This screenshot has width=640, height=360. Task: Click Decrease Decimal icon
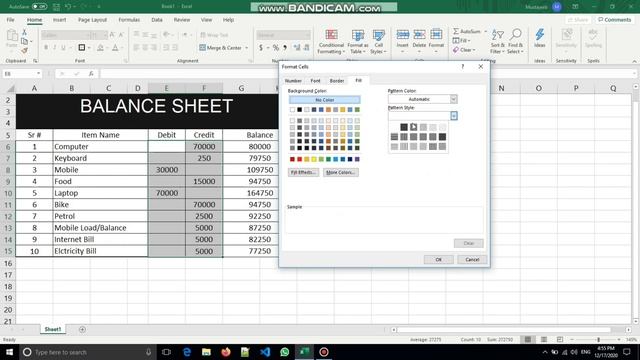pos(306,48)
